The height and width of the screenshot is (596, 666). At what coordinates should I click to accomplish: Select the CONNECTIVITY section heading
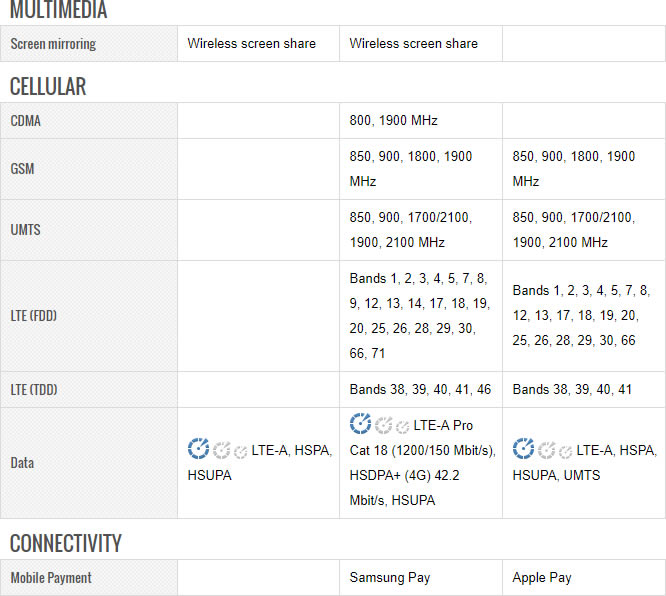tap(66, 543)
